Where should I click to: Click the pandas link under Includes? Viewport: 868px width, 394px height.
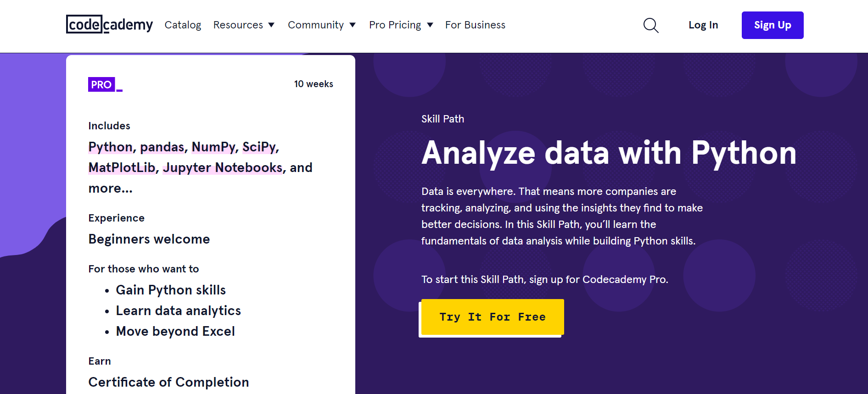tap(162, 147)
